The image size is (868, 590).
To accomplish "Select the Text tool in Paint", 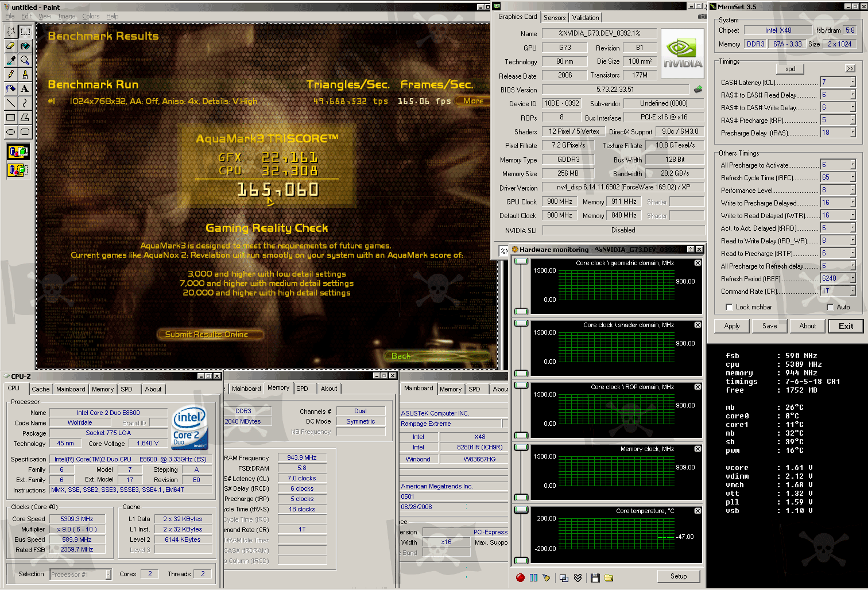I will pos(25,89).
